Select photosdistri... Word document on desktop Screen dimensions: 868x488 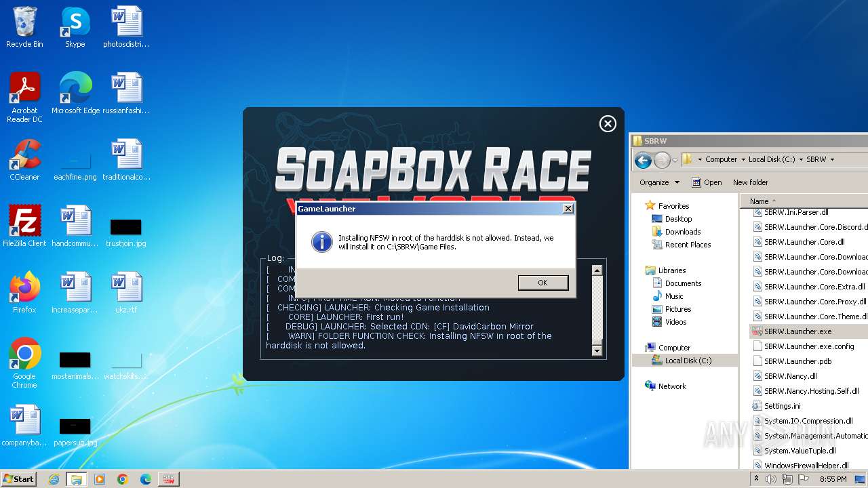click(x=126, y=27)
